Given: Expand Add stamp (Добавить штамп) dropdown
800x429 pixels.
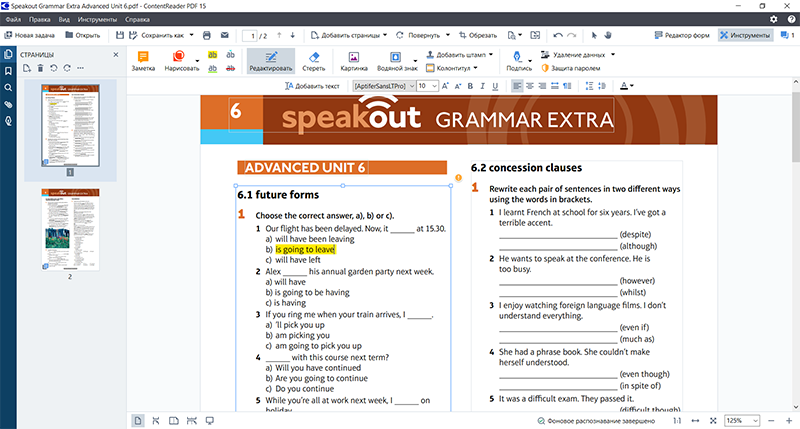Looking at the screenshot, I should point(491,55).
